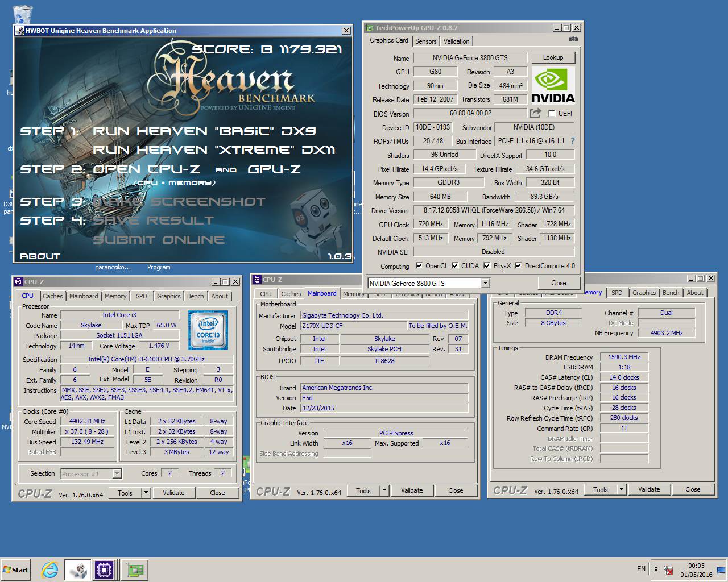Toggle the PhysX checkbox
728x582 pixels.
tap(487, 265)
